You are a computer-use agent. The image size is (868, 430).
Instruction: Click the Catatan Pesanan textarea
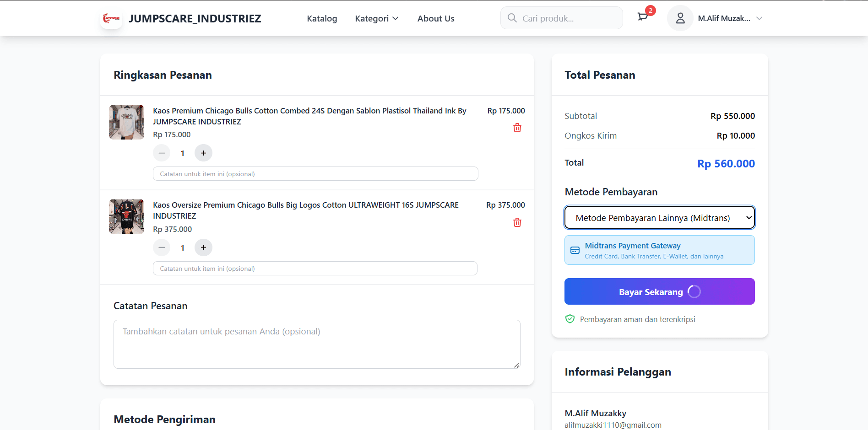click(x=317, y=344)
